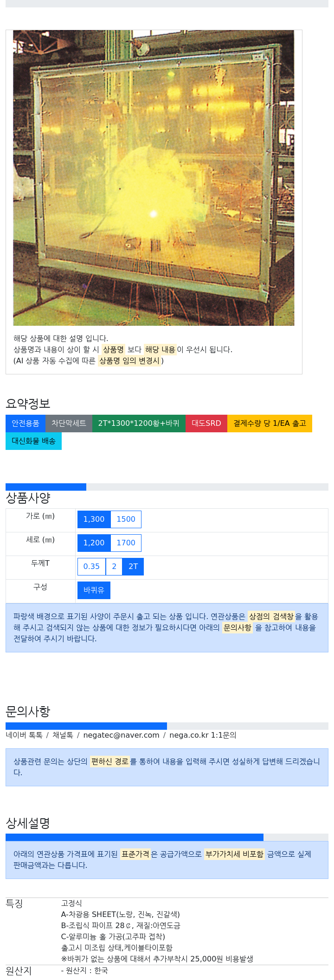Click the 대도SRD brand tag
Viewport: 334px width, 980px height.
point(206,424)
